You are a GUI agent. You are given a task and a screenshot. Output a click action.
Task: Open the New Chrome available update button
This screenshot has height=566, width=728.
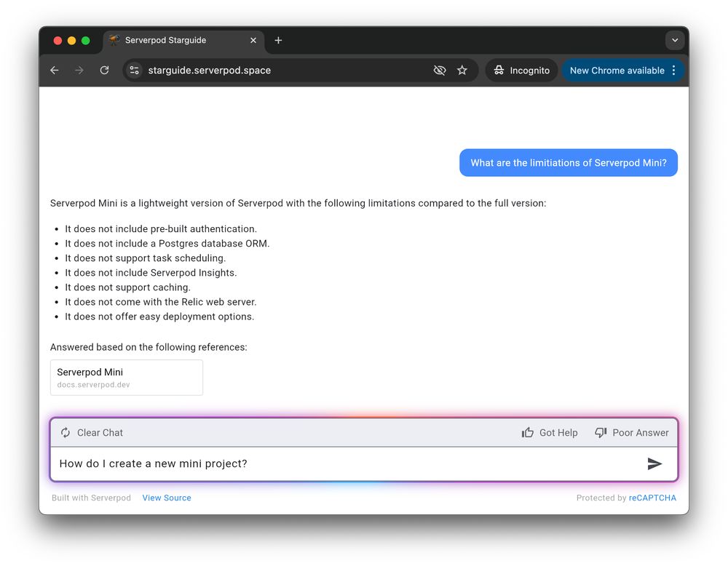[617, 71]
